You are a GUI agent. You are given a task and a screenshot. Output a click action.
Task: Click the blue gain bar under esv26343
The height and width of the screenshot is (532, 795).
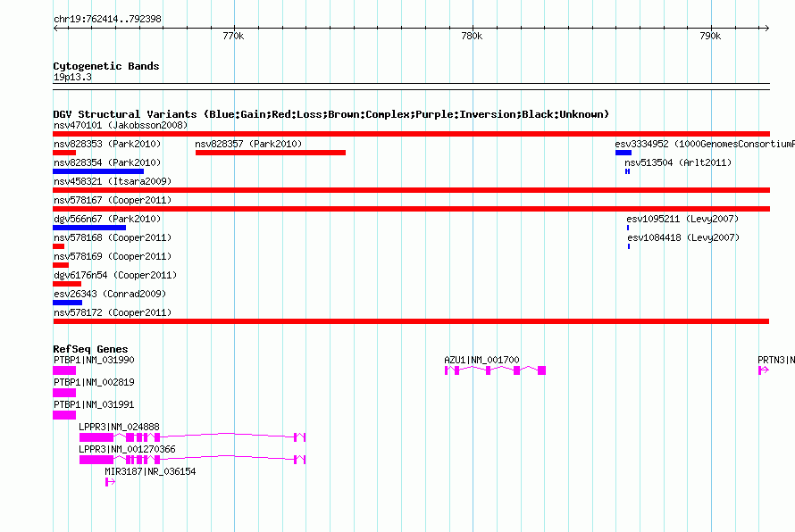click(x=67, y=303)
